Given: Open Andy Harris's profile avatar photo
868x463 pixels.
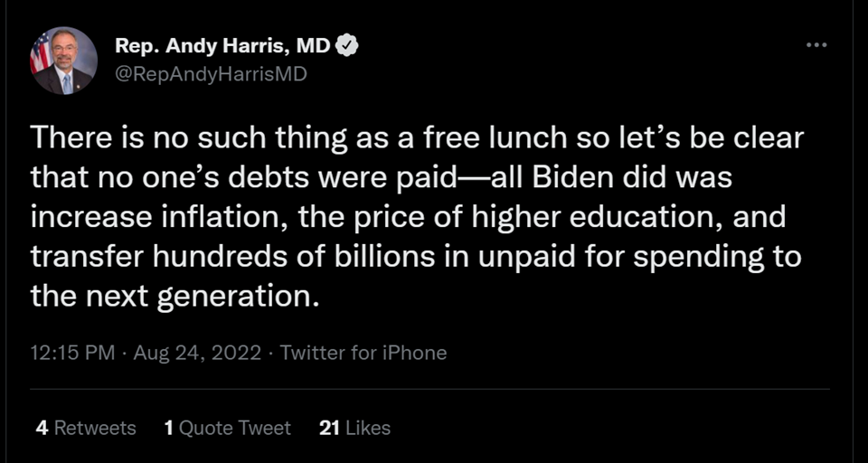Looking at the screenshot, I should tap(63, 61).
